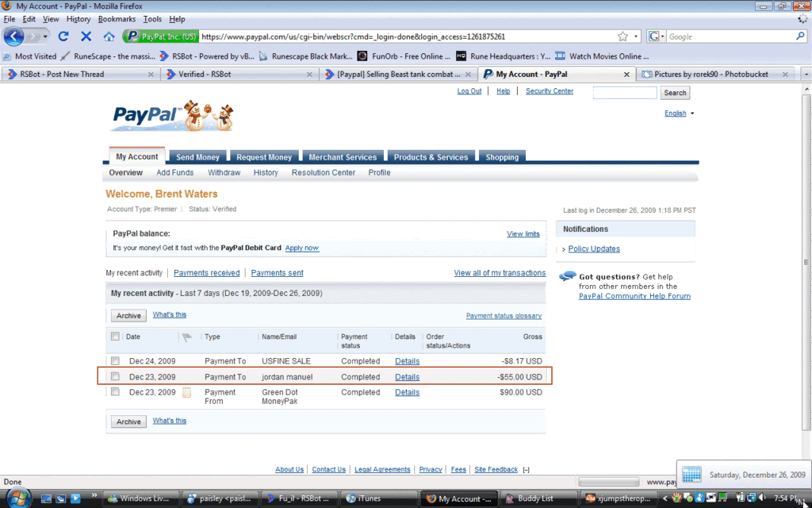Image resolution: width=812 pixels, height=508 pixels.
Task: Bookmark this page with the star icon
Action: tap(622, 37)
